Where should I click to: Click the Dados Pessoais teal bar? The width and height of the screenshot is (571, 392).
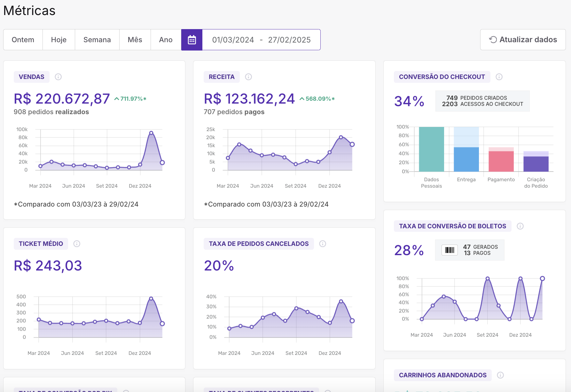point(432,149)
